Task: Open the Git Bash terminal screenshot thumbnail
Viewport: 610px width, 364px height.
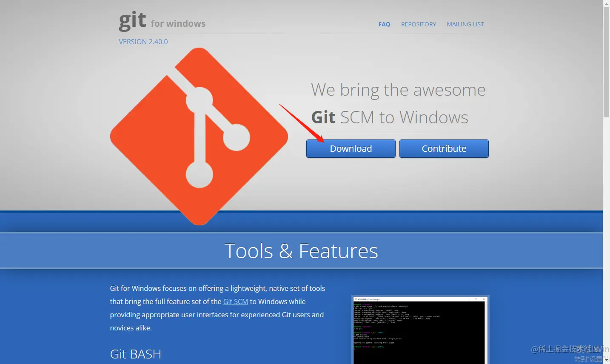Action: (x=420, y=330)
